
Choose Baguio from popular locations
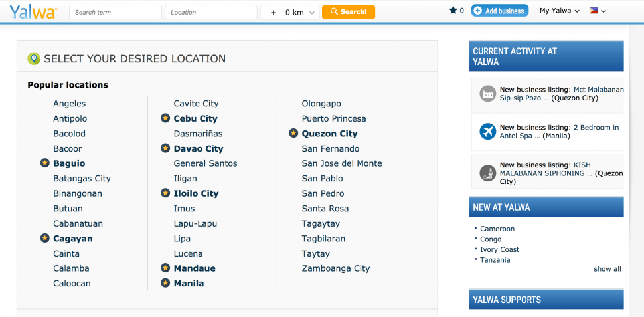pos(69,163)
